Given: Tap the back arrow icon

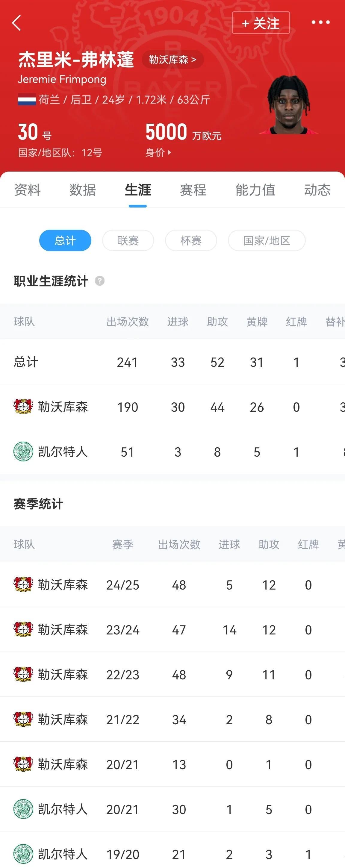Looking at the screenshot, I should click(x=16, y=23).
